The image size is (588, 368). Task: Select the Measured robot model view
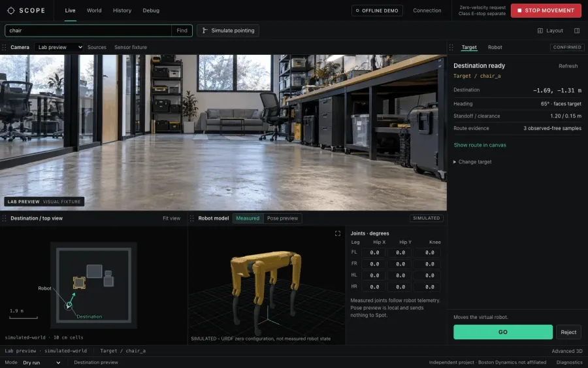click(248, 218)
